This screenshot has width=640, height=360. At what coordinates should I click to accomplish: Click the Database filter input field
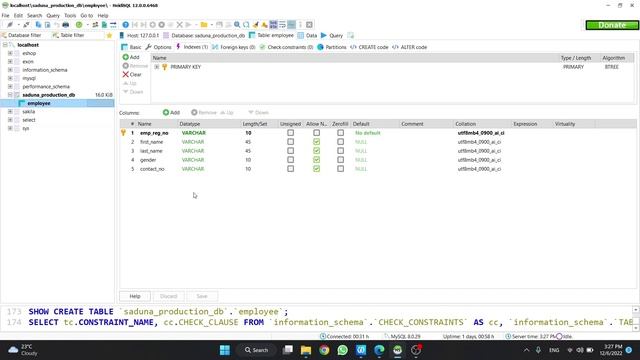24,36
